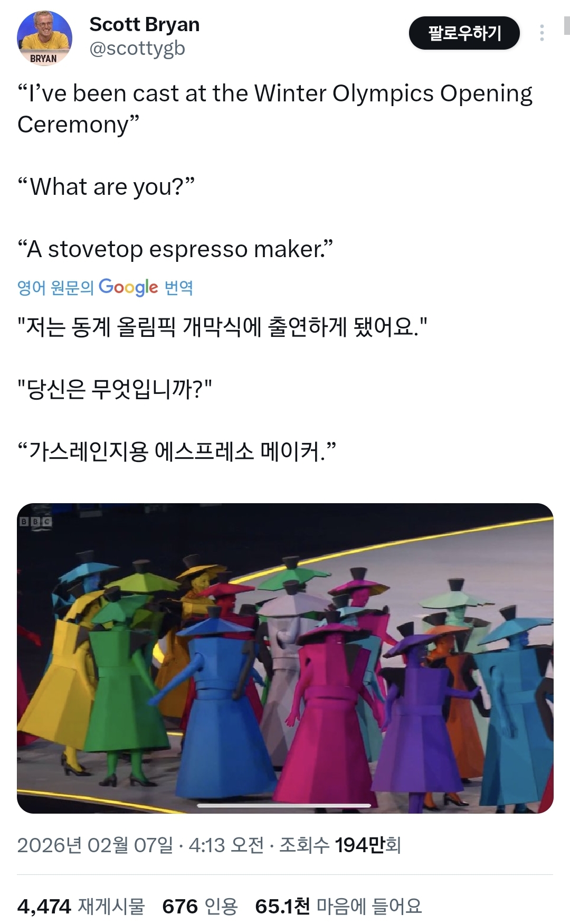View the 65.1천 마음에 들어요 likes list
Viewport: 570px width, 924px height.
338,907
